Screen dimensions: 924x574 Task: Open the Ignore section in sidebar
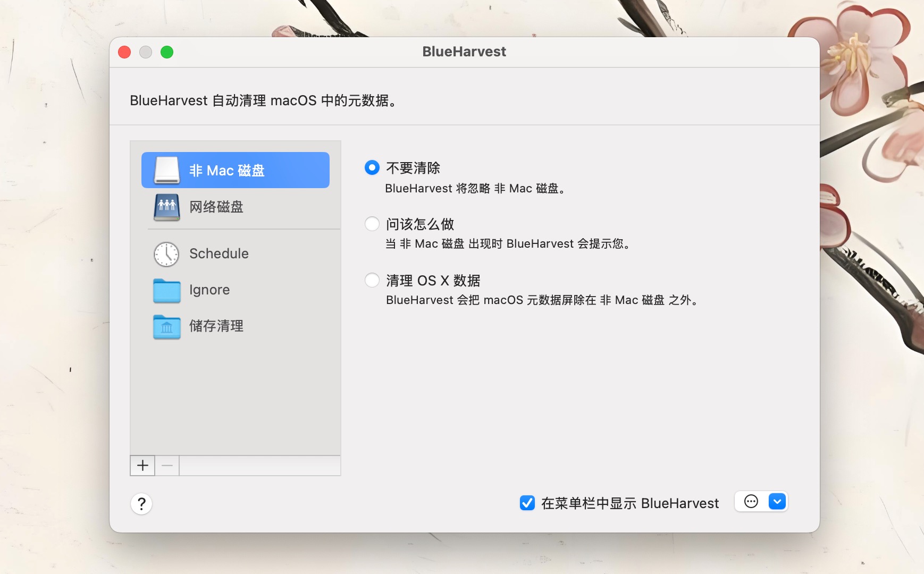236,290
